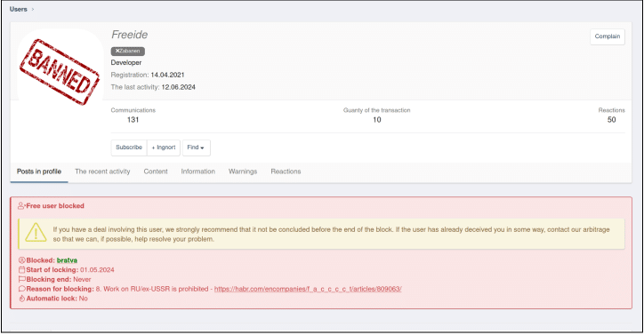Screen dimensions: 644x335
Task: Click the Reactions count 50
Action: 612,120
